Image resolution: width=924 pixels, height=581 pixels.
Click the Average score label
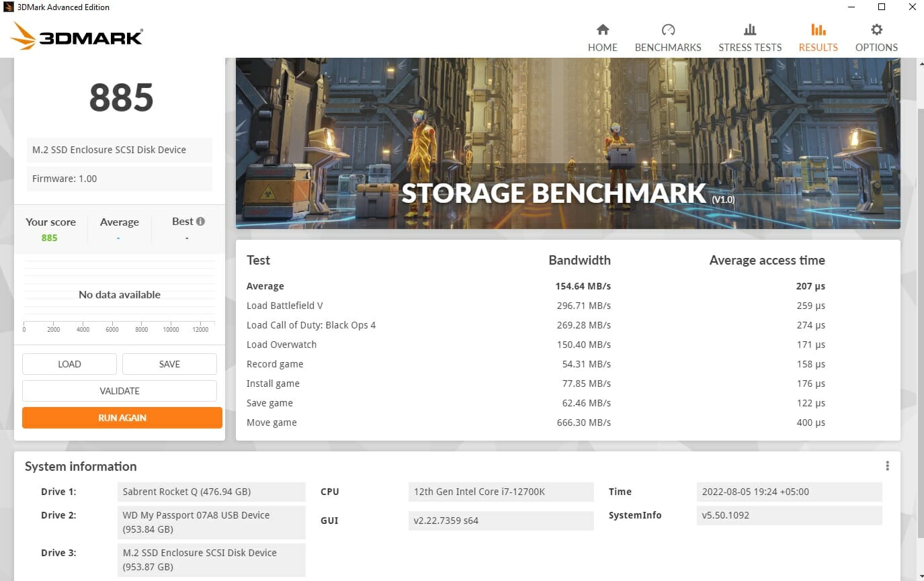(120, 222)
